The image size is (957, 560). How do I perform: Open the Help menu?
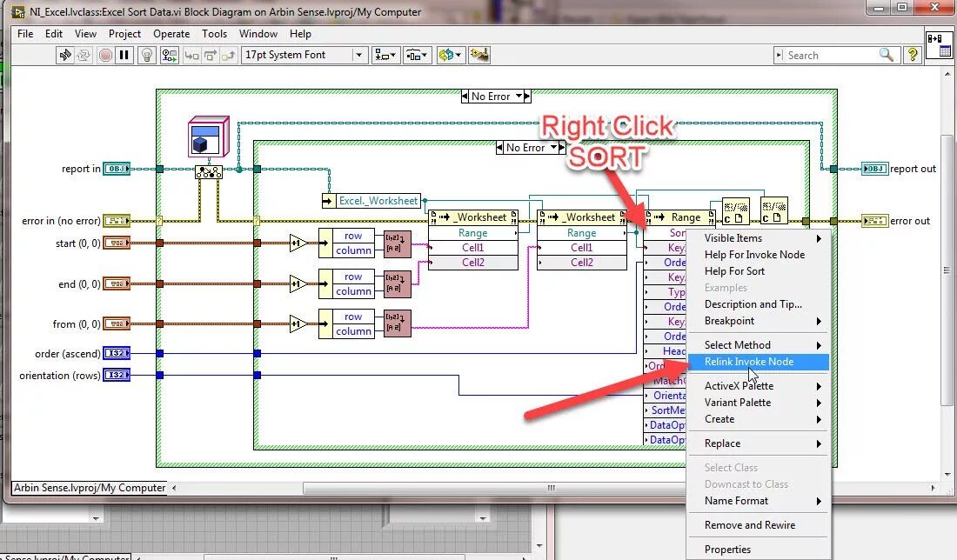pos(300,34)
